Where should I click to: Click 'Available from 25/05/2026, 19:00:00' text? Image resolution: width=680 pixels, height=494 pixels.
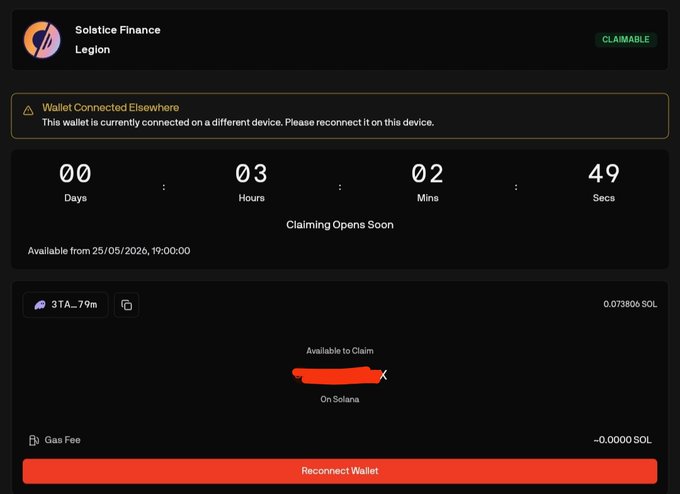pos(109,251)
